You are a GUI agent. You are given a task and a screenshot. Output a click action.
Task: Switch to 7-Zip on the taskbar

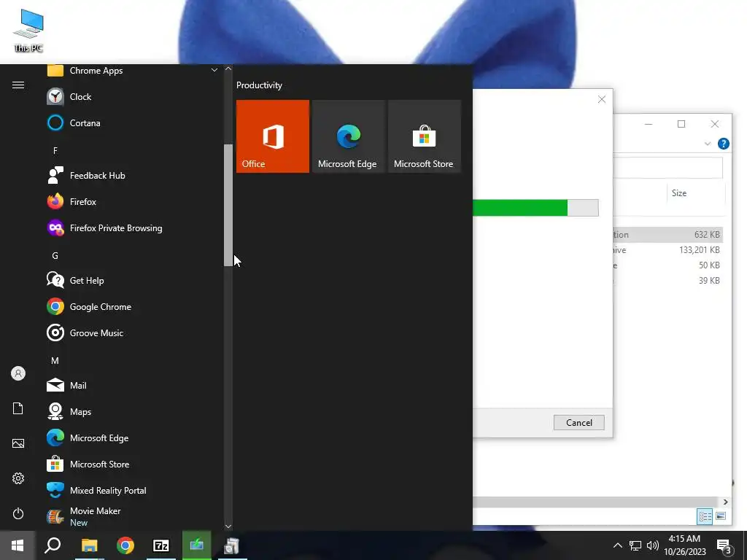(x=161, y=545)
